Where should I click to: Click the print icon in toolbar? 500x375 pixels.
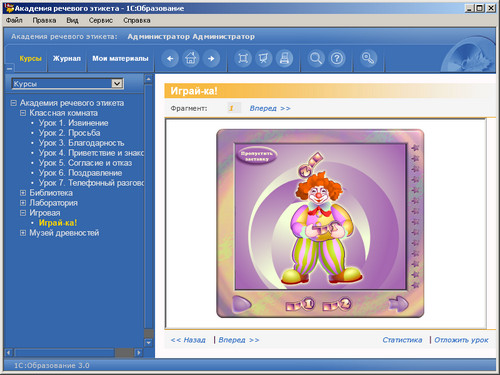[x=284, y=59]
